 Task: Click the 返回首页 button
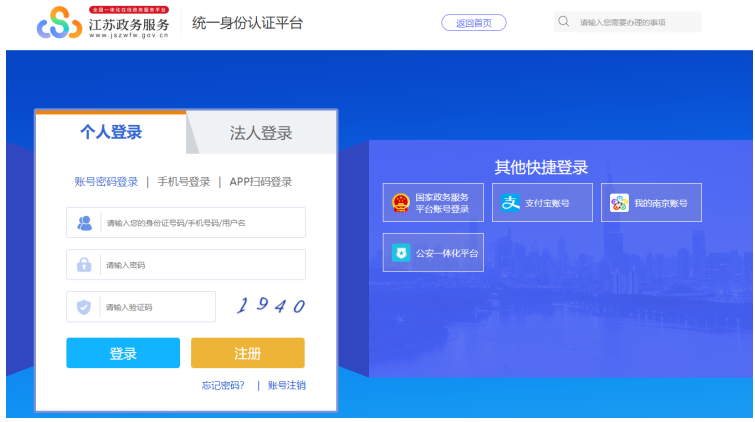(x=474, y=23)
